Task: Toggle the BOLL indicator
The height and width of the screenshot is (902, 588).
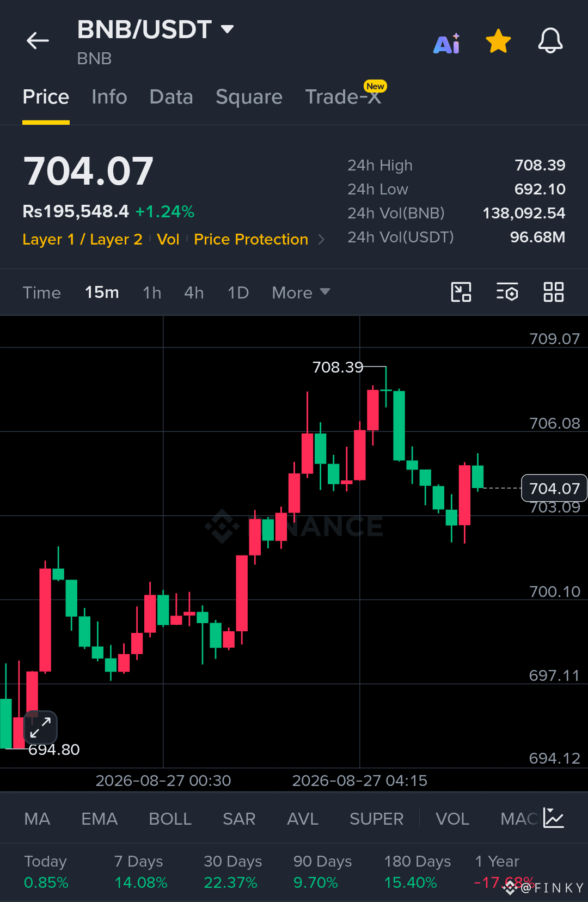Action: (170, 819)
